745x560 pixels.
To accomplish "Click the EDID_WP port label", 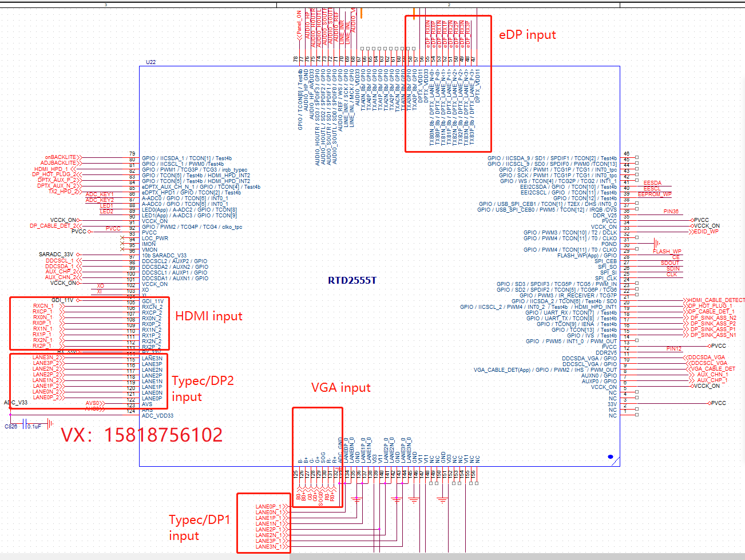I will point(706,232).
